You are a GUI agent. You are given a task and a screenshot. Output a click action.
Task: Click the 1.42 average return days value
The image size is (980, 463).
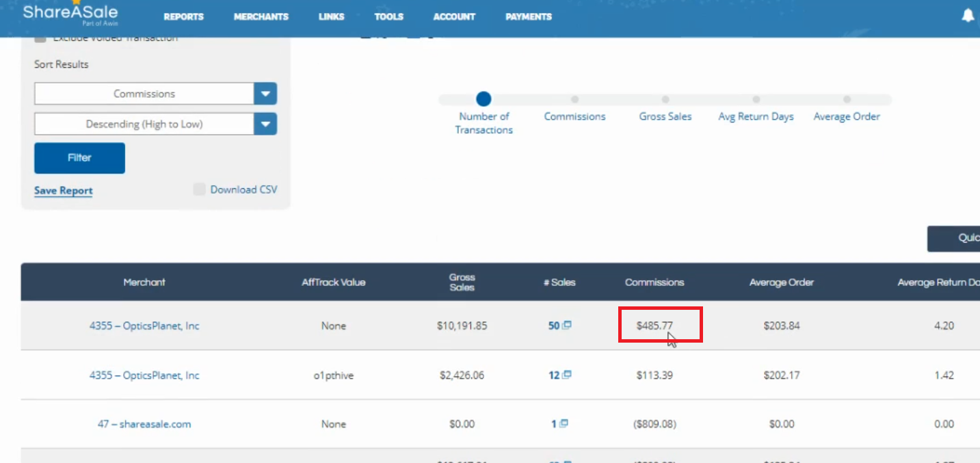pyautogui.click(x=944, y=375)
